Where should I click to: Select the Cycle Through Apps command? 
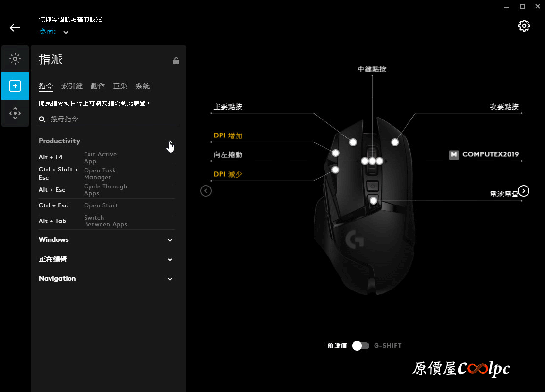tap(107, 190)
